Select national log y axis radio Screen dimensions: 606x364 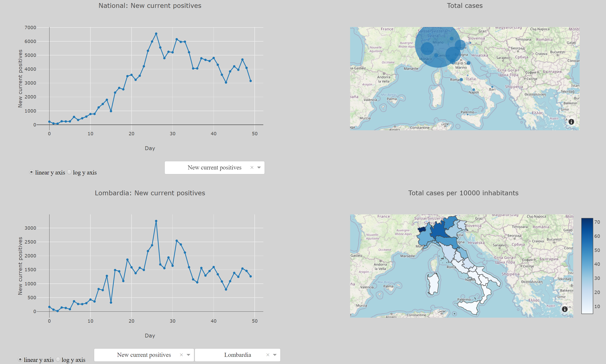pyautogui.click(x=69, y=172)
